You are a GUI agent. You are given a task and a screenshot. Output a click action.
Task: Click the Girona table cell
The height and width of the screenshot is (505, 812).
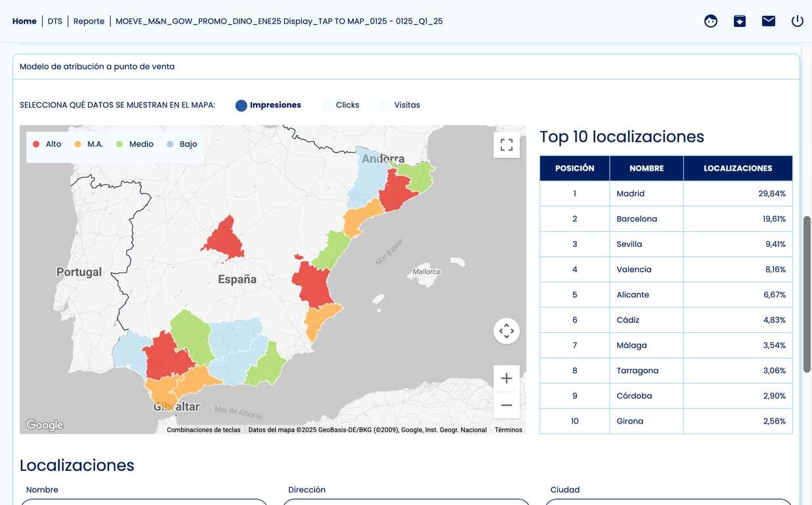coord(647,421)
